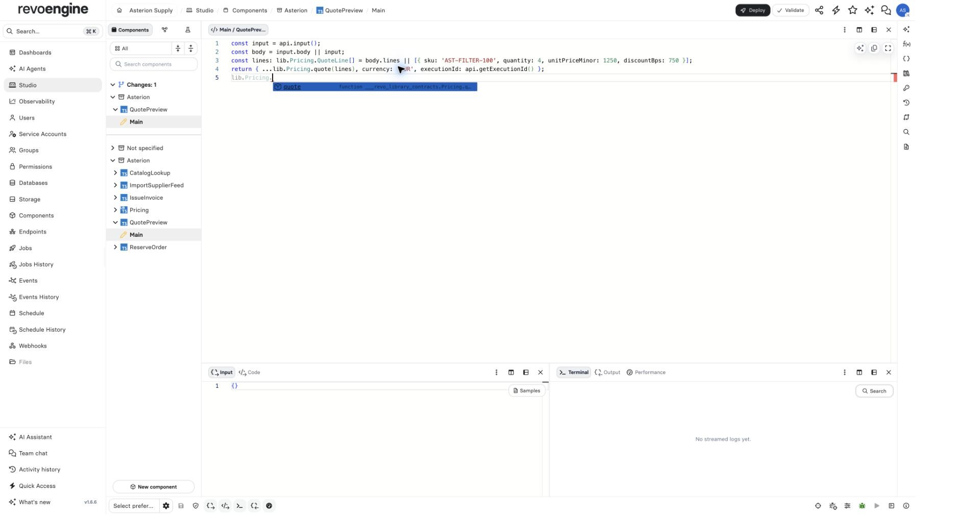Viewport: 980px width, 516px height.
Task: Click the shield check icon in bottom toolbar
Action: [195, 506]
